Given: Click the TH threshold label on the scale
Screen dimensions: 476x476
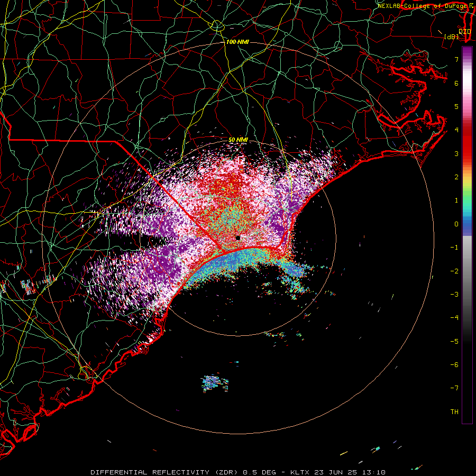Looking at the screenshot, I should tap(454, 412).
